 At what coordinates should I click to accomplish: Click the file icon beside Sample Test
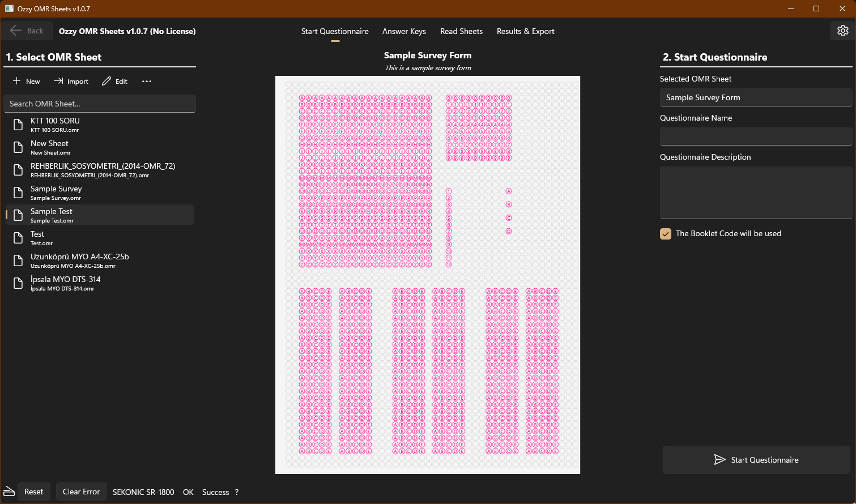pos(17,215)
